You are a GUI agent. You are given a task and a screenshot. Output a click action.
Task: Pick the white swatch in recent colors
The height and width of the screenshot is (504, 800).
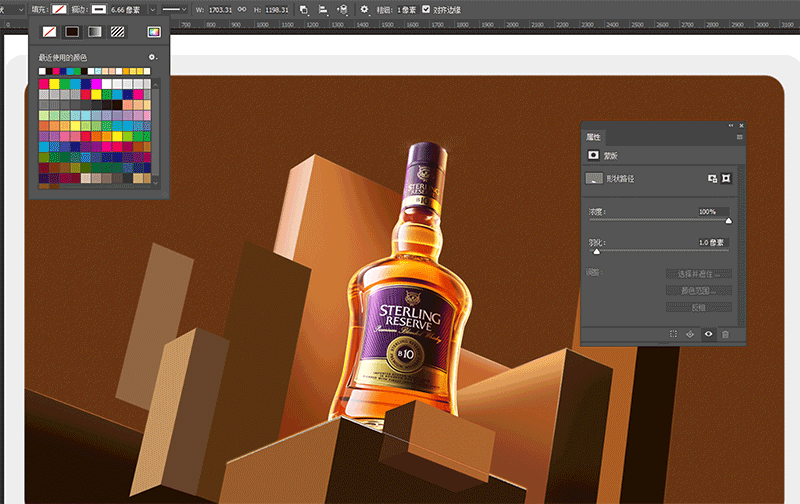pyautogui.click(x=42, y=71)
